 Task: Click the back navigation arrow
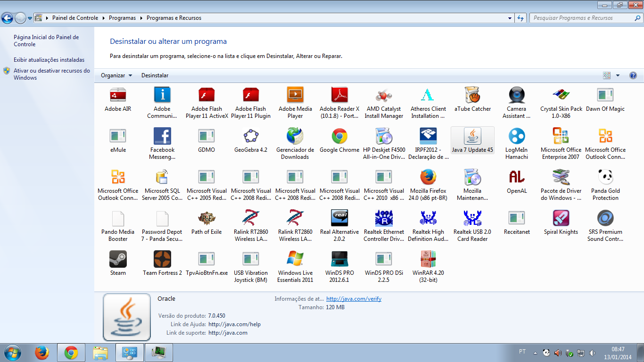click(x=8, y=18)
